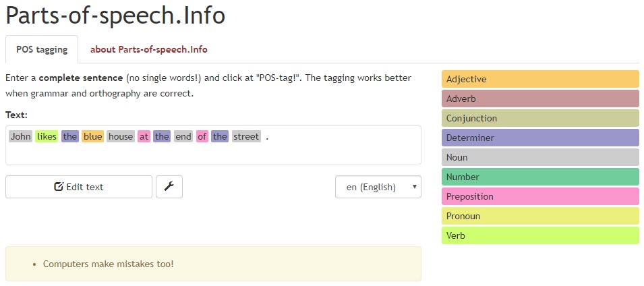Click the tagged word "John"
Image resolution: width=644 pixels, height=286 pixels.
point(21,136)
